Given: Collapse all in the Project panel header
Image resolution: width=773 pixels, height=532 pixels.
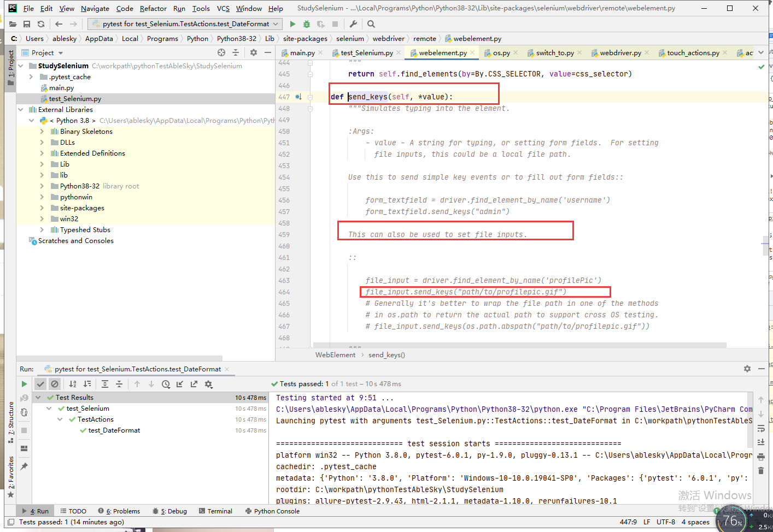Looking at the screenshot, I should [x=236, y=52].
